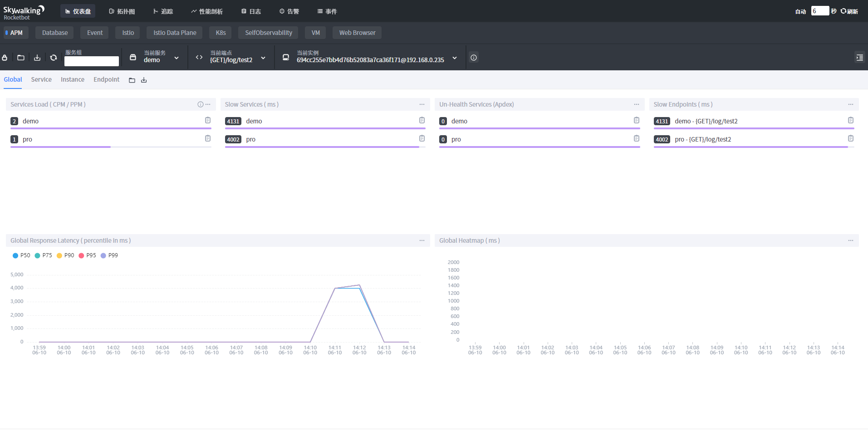Open the Global Response Latency more menu

tap(422, 240)
